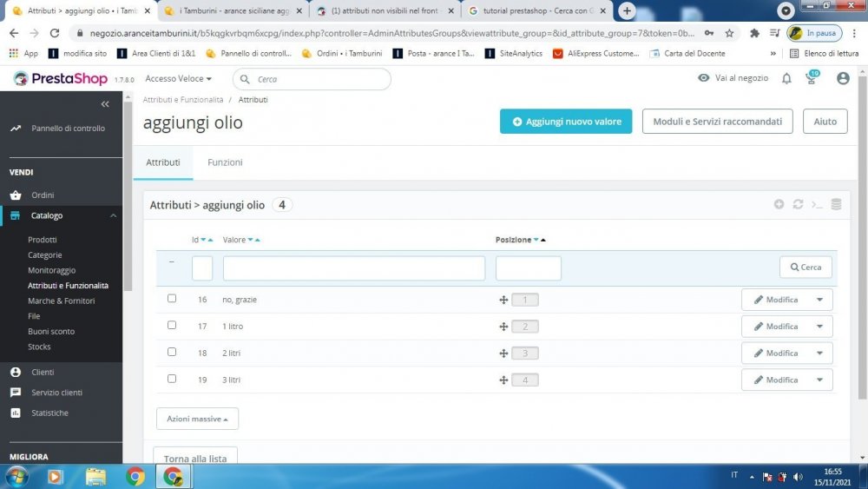Open Azioni massive dropdown

coord(197,419)
